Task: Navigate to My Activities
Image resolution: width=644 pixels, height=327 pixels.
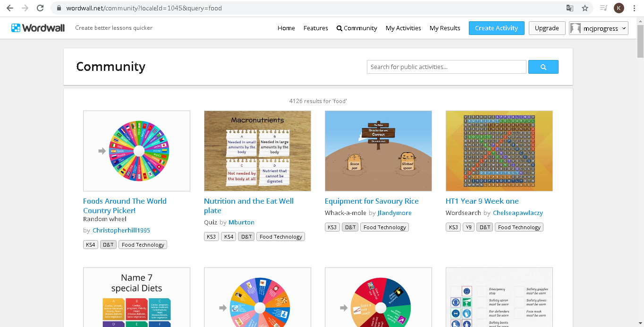Action: click(403, 28)
